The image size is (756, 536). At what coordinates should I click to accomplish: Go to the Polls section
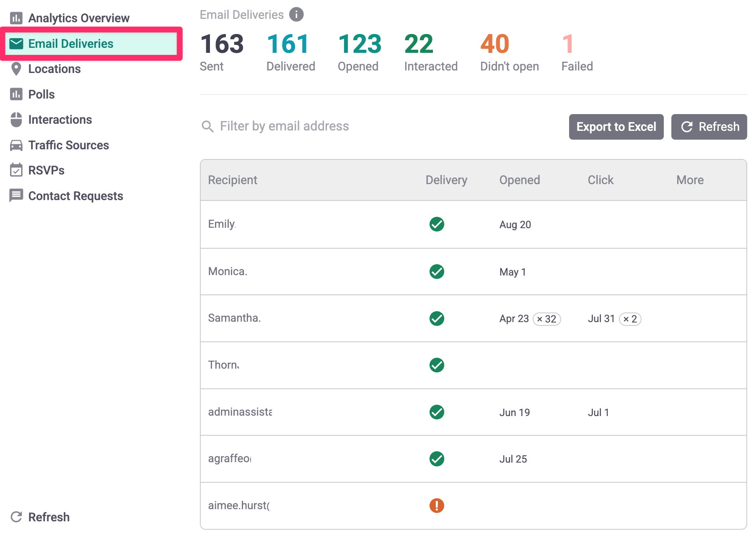[x=41, y=94]
